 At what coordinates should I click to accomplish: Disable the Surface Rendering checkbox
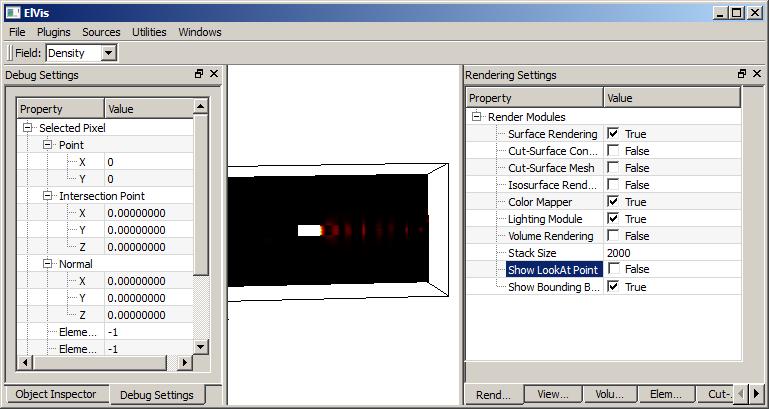(x=613, y=133)
